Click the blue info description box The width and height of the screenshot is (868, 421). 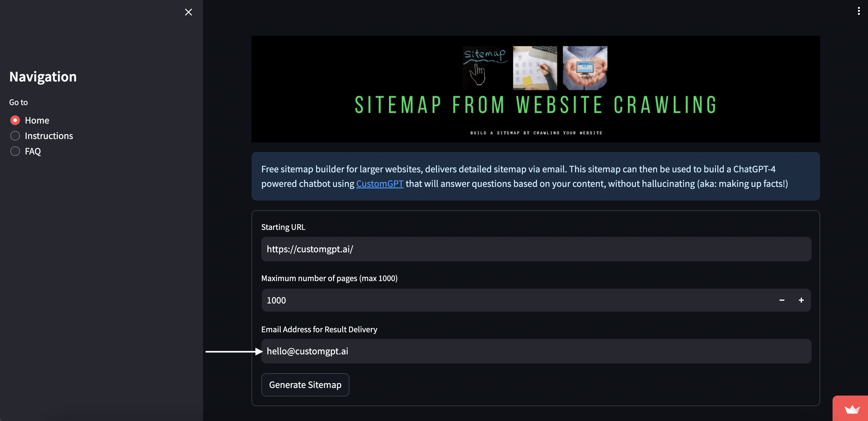[536, 176]
